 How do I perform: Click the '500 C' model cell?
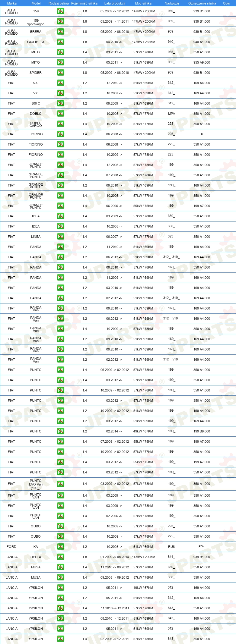click(36, 103)
